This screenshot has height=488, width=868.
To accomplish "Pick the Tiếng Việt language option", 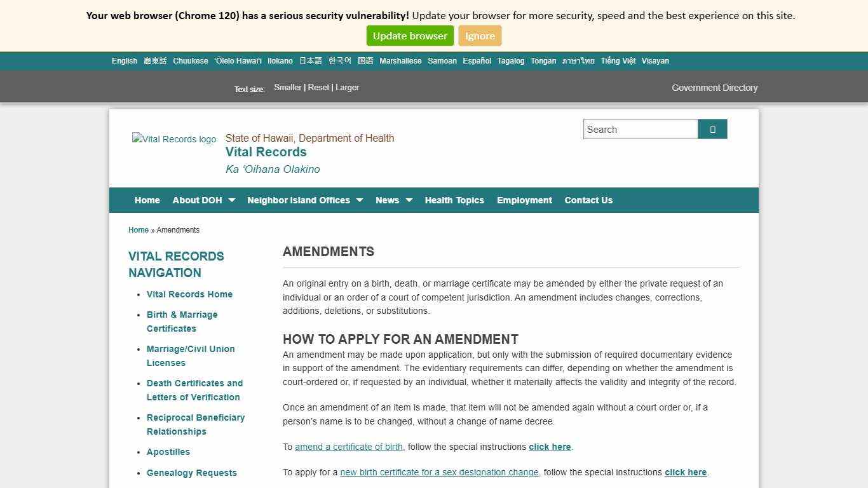I will tap(617, 60).
